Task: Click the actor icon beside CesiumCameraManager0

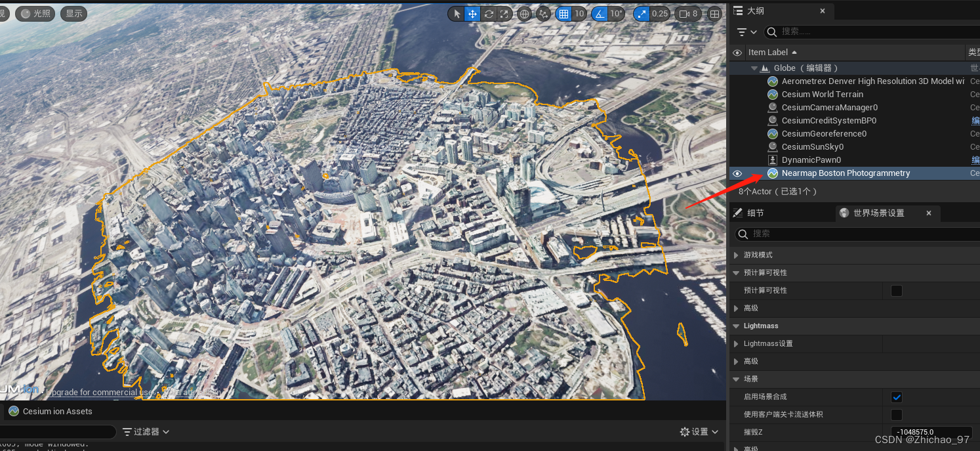Action: [x=773, y=108]
